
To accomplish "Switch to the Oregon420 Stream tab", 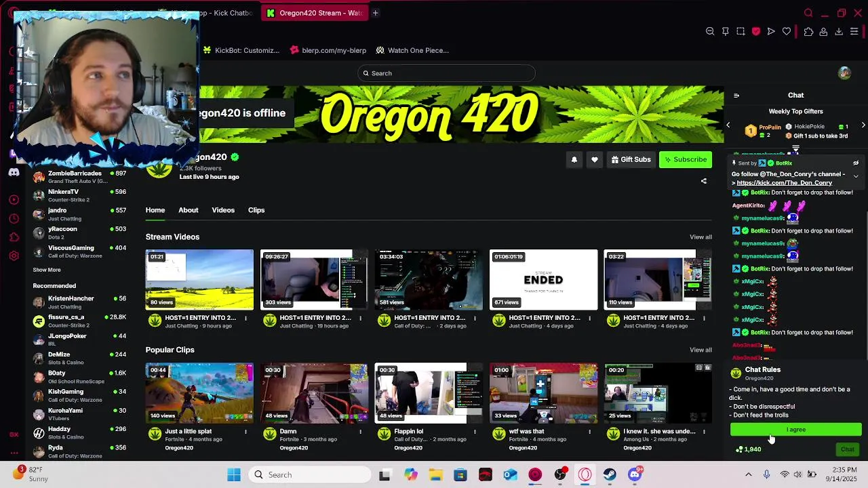I will pos(315,13).
